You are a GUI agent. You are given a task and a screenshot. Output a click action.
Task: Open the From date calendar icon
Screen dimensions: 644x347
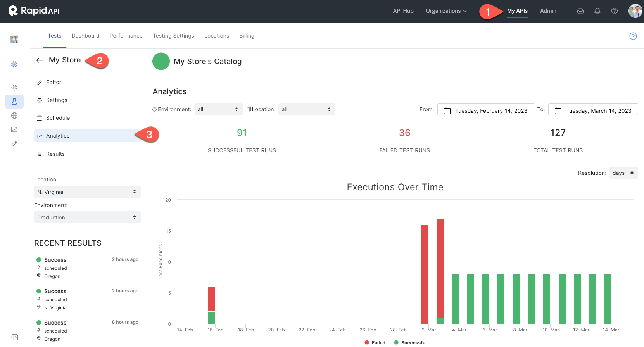(447, 111)
